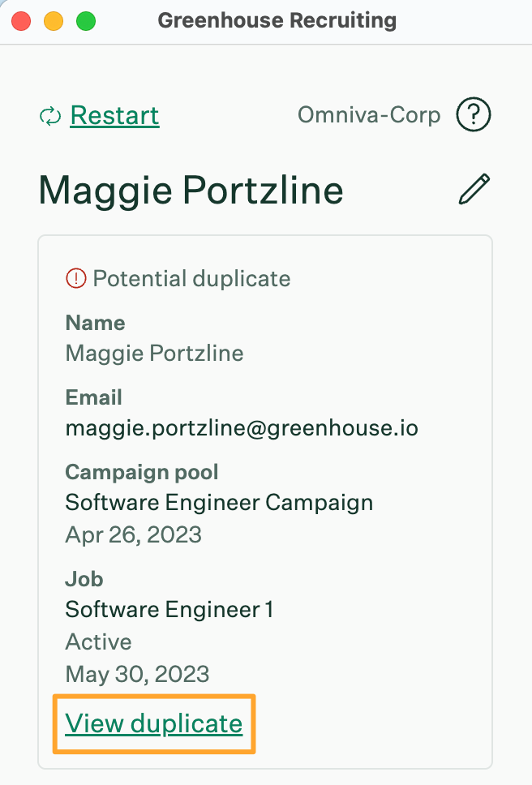Click the Apr 26, 2023 date

pyautogui.click(x=134, y=534)
